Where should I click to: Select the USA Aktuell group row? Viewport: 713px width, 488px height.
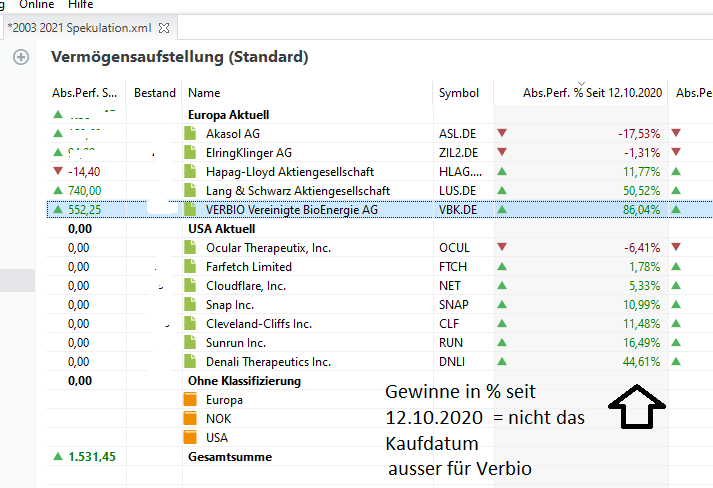pos(221,229)
